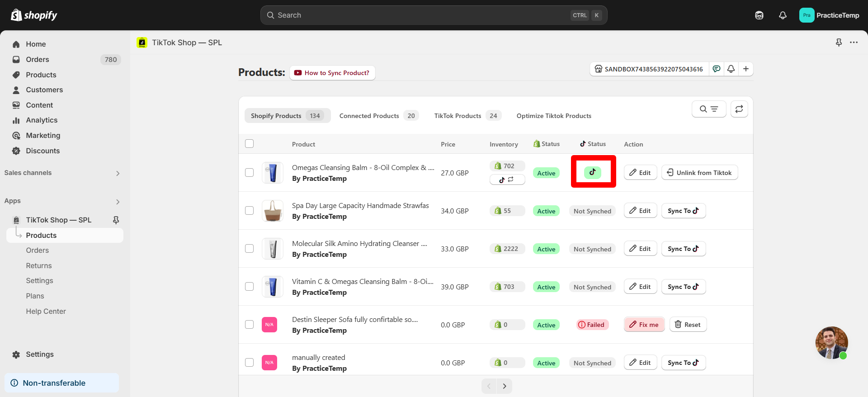Focus the Shopify search bar

click(x=434, y=15)
